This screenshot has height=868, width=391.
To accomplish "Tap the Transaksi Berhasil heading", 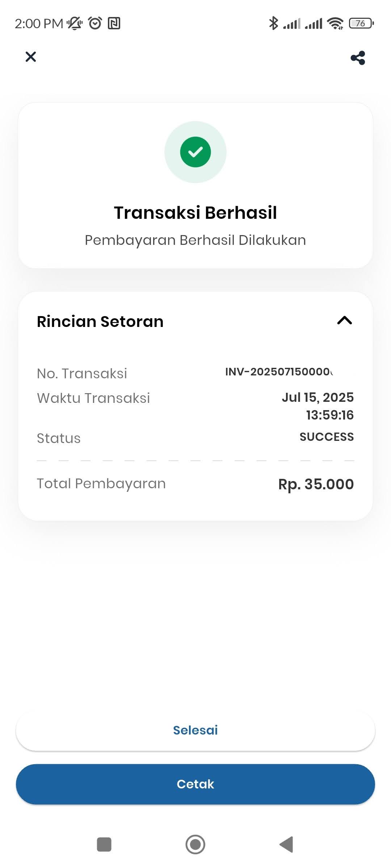I will click(x=195, y=213).
